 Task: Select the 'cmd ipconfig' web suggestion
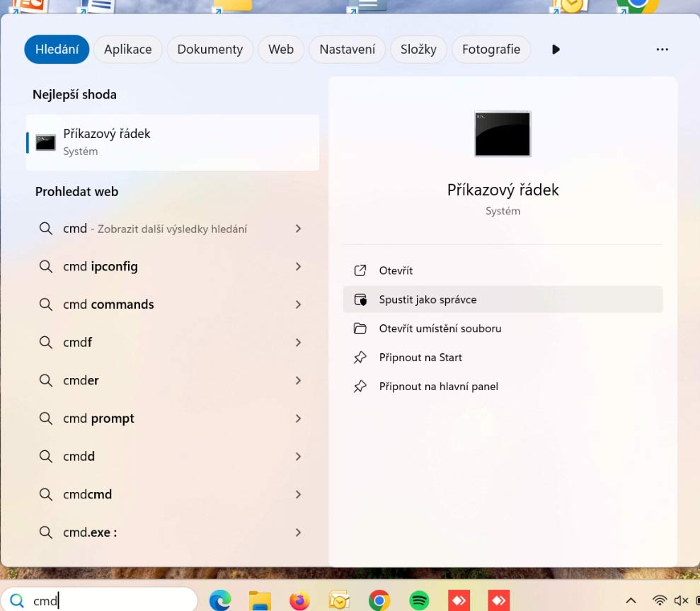(173, 267)
